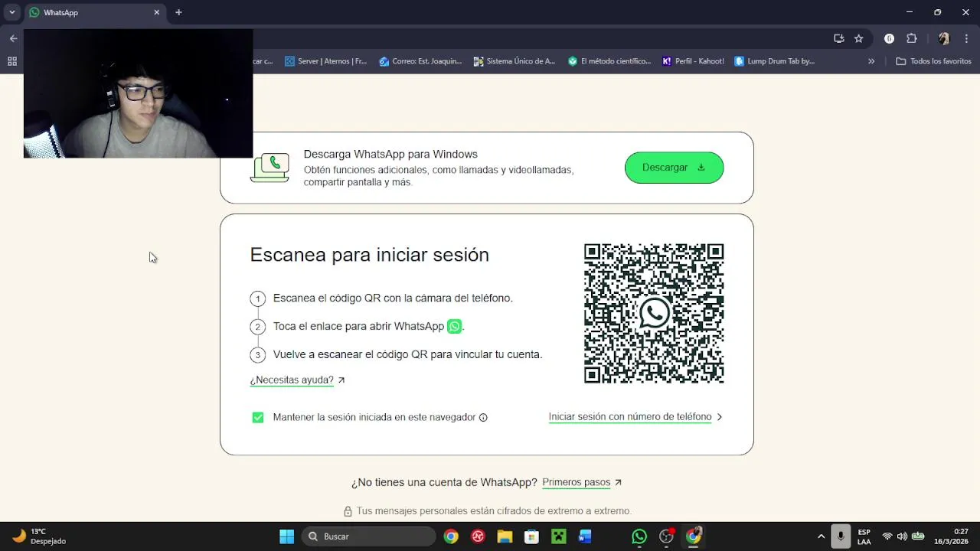
Task: Open the Chrome three-dot menu
Action: click(x=966, y=38)
